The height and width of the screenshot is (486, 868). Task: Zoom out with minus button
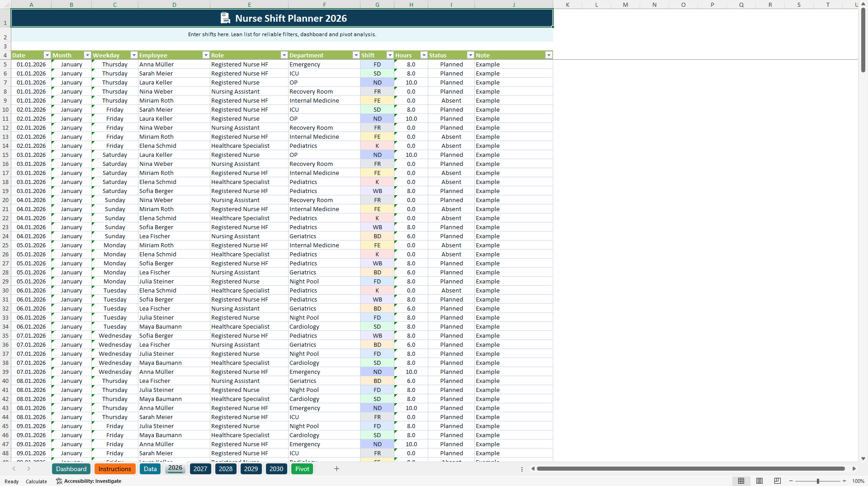(791, 481)
